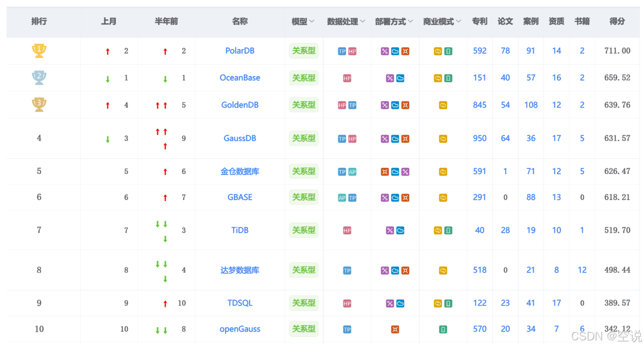This screenshot has height=347, width=644.
Task: Click the 关系型 tag in PolarDB row
Action: (304, 51)
